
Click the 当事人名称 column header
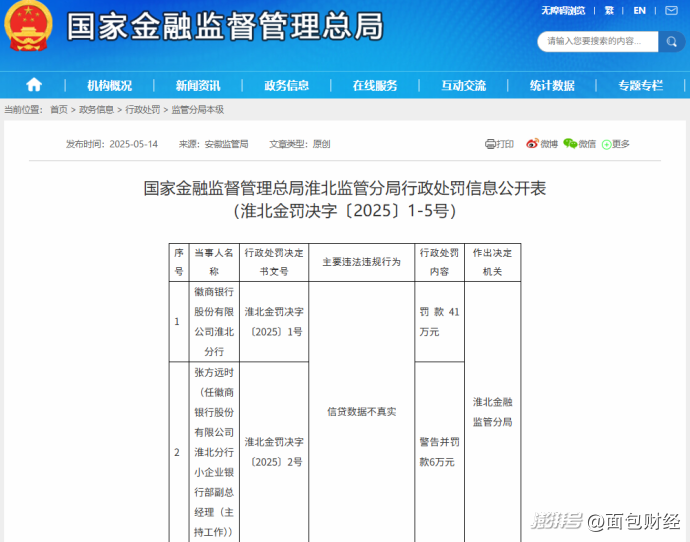click(x=214, y=262)
